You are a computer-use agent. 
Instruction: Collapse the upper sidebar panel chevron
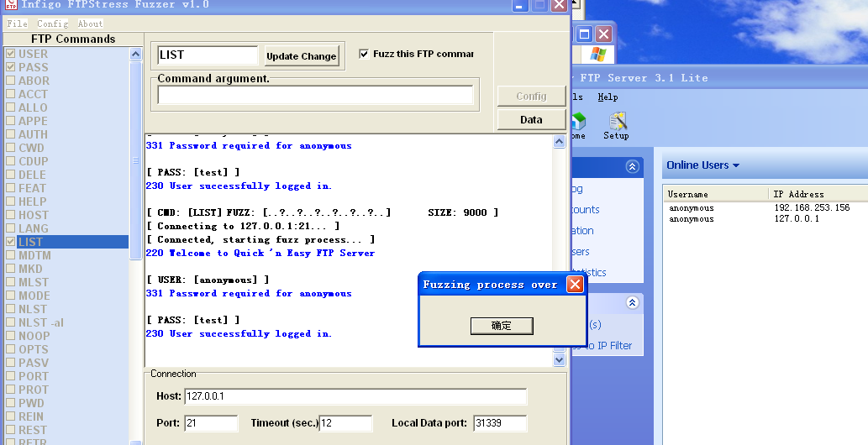point(632,167)
